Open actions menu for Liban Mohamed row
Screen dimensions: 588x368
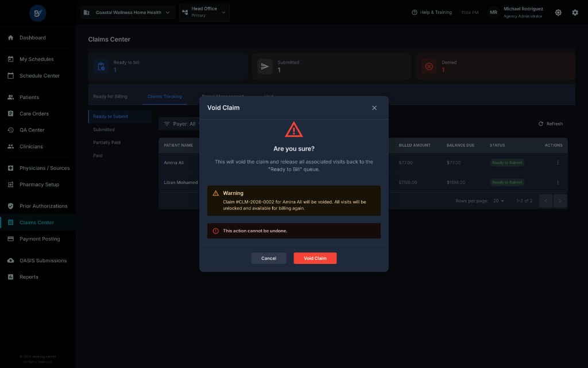point(558,182)
